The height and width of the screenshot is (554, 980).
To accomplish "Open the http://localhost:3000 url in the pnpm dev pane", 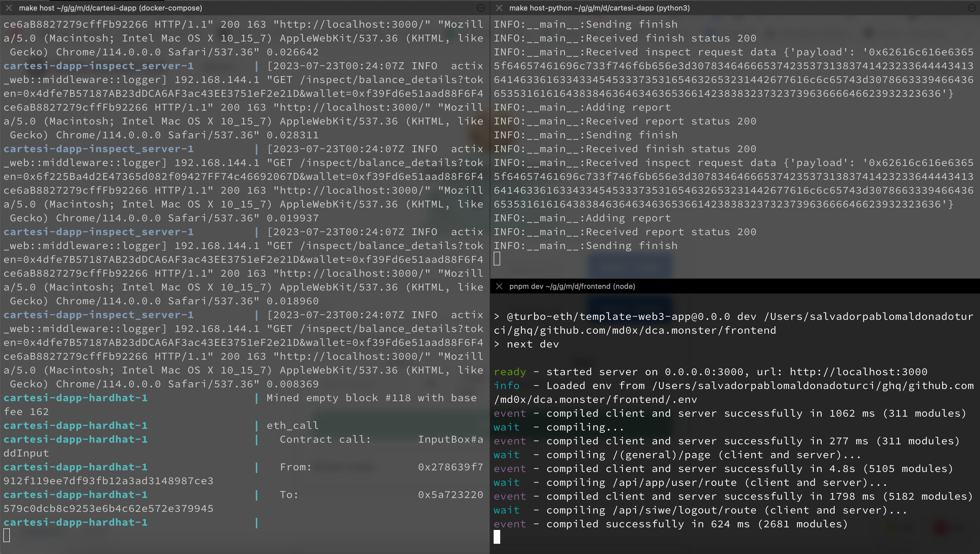I will (x=859, y=372).
